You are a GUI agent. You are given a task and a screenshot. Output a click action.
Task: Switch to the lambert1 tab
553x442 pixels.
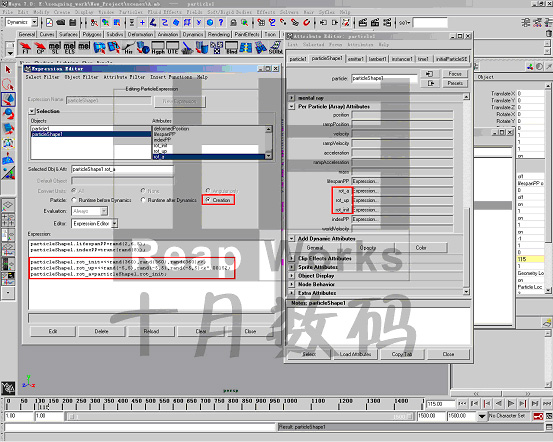(x=377, y=59)
